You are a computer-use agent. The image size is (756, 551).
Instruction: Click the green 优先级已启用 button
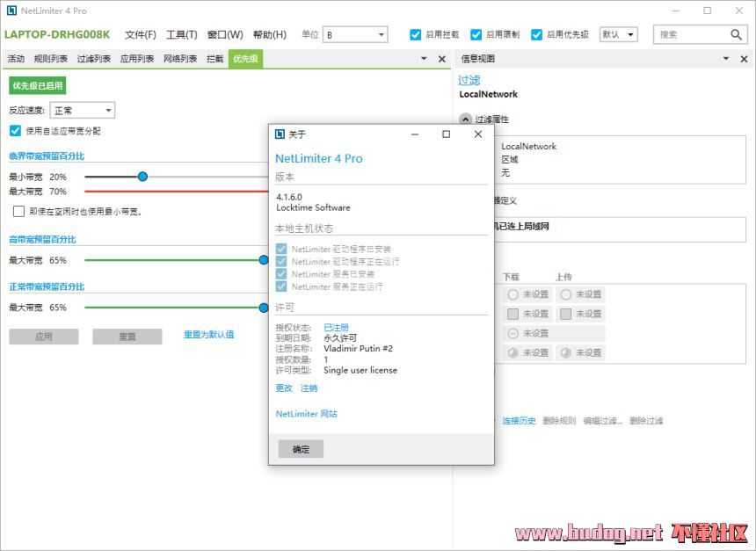(38, 86)
